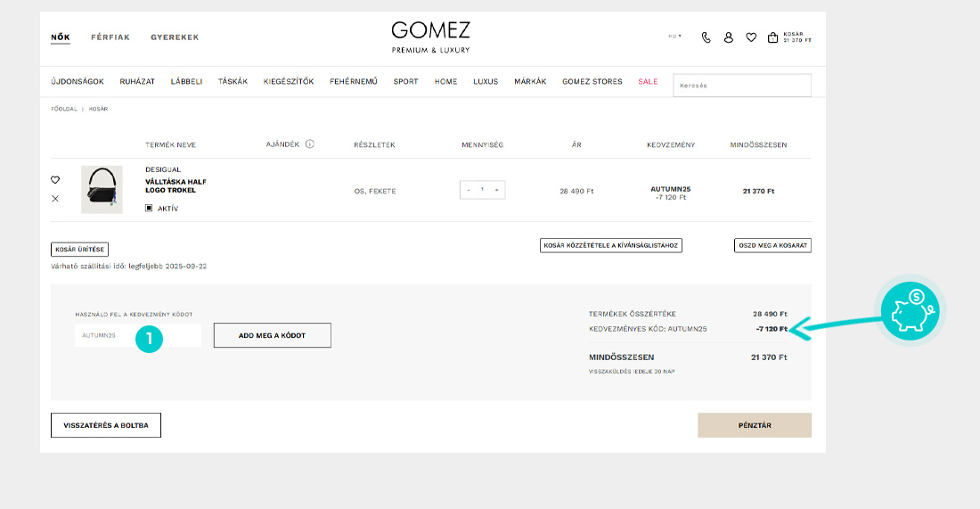Decrease quantity with minus button
This screenshot has width=980, height=509.
coord(469,190)
